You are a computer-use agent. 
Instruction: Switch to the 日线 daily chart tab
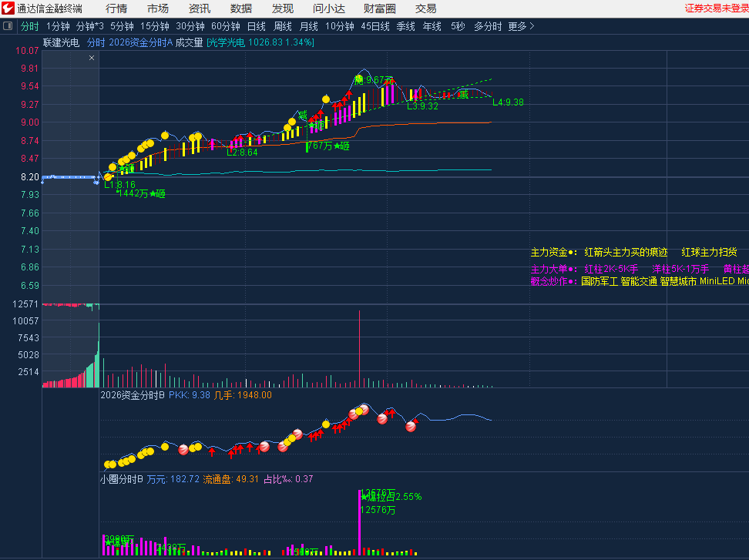(256, 26)
